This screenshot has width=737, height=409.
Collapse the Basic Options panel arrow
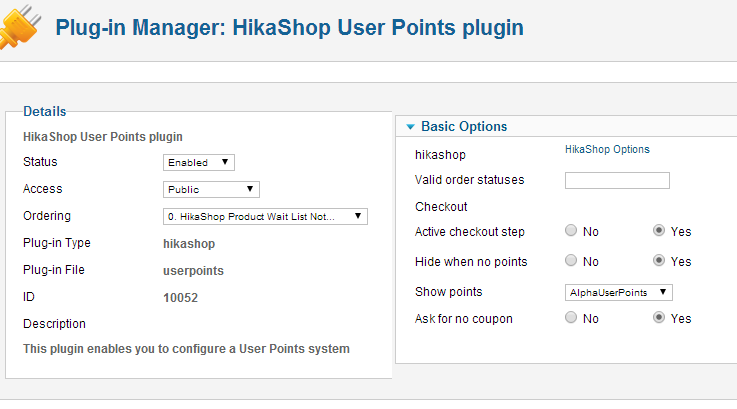(x=410, y=127)
